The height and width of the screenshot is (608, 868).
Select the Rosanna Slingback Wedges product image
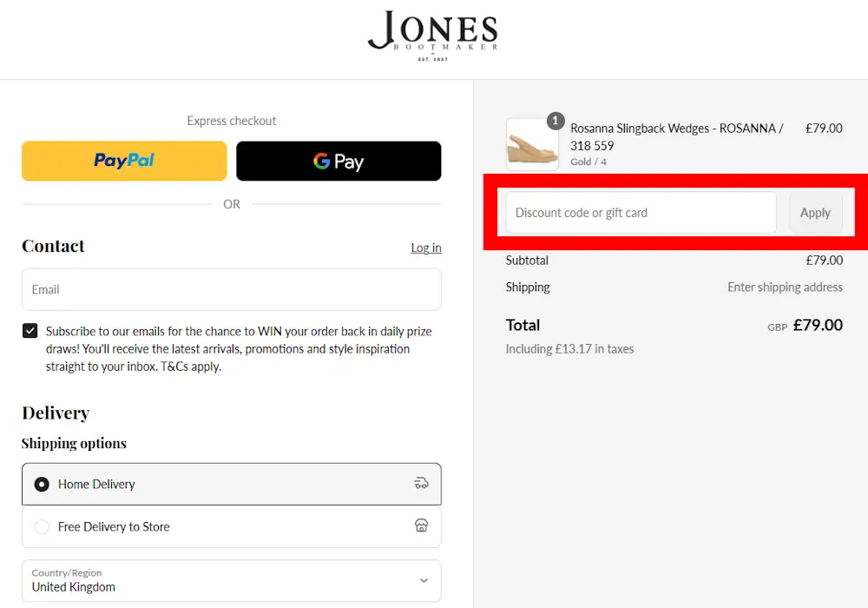pos(532,144)
